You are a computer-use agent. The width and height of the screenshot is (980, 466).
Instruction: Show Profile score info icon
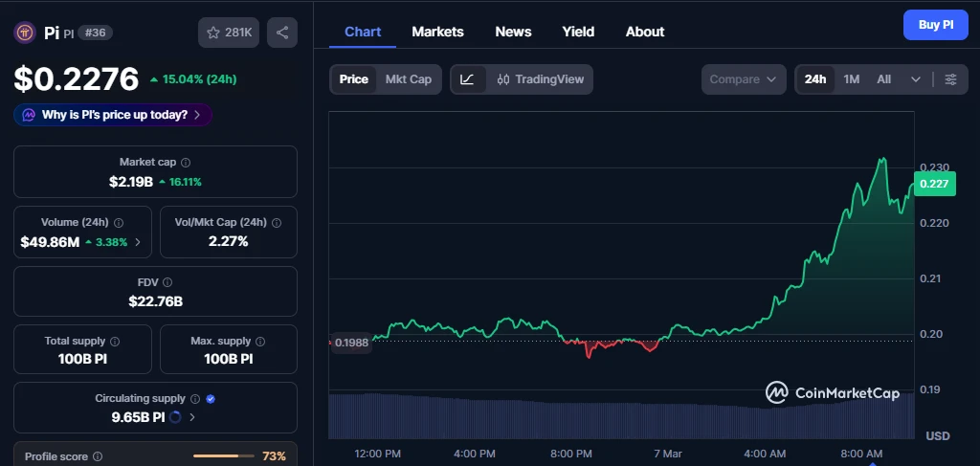tap(98, 456)
